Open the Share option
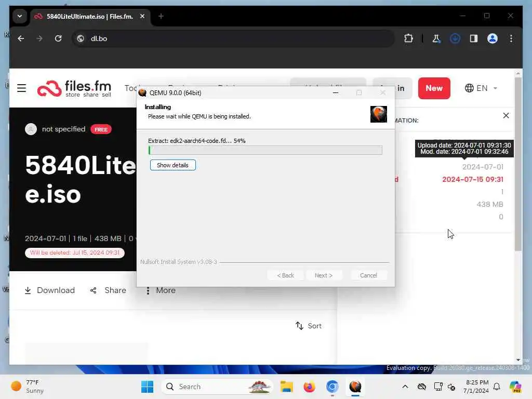The height and width of the screenshot is (399, 532). point(108,290)
